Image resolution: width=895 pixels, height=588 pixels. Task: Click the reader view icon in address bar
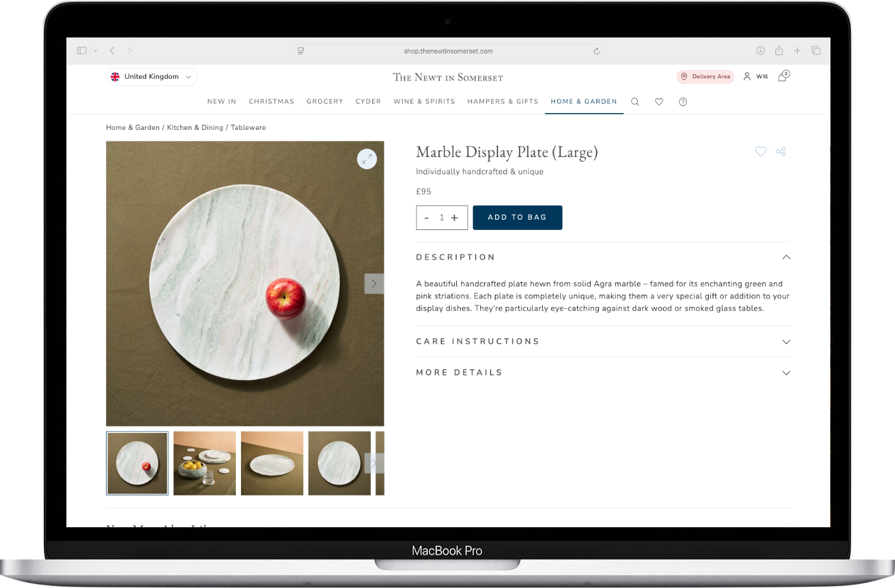pos(300,51)
